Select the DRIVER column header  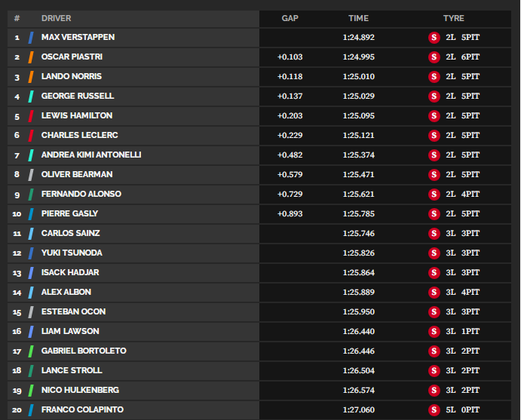click(x=56, y=18)
